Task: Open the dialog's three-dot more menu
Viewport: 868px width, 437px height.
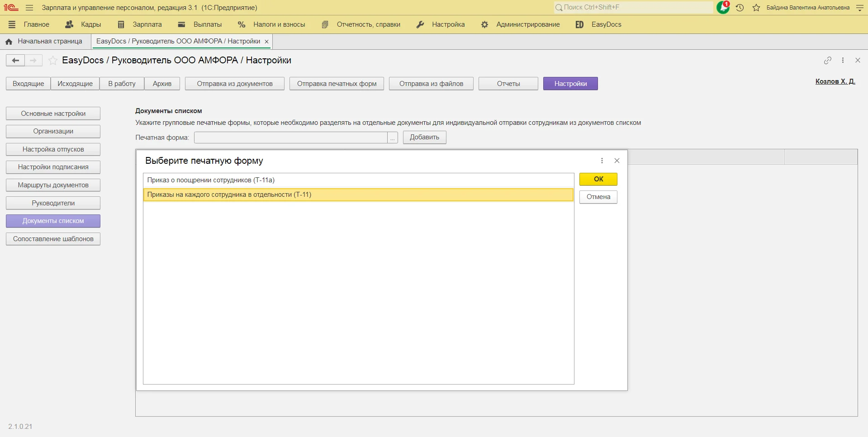Action: click(x=602, y=161)
